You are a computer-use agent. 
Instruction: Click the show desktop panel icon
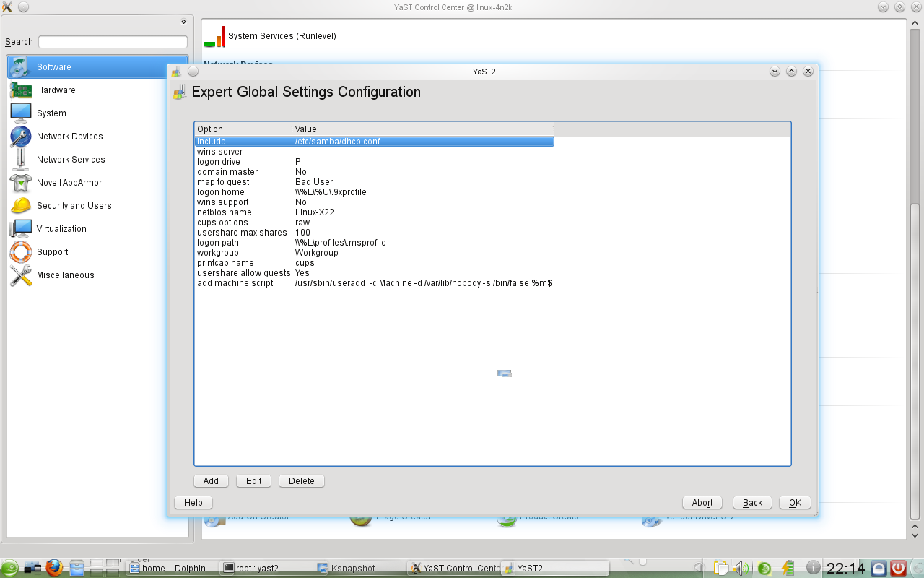tap(32, 568)
